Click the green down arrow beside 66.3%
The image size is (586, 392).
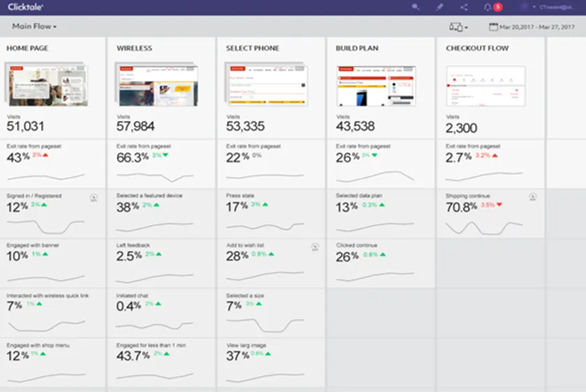[x=165, y=155]
